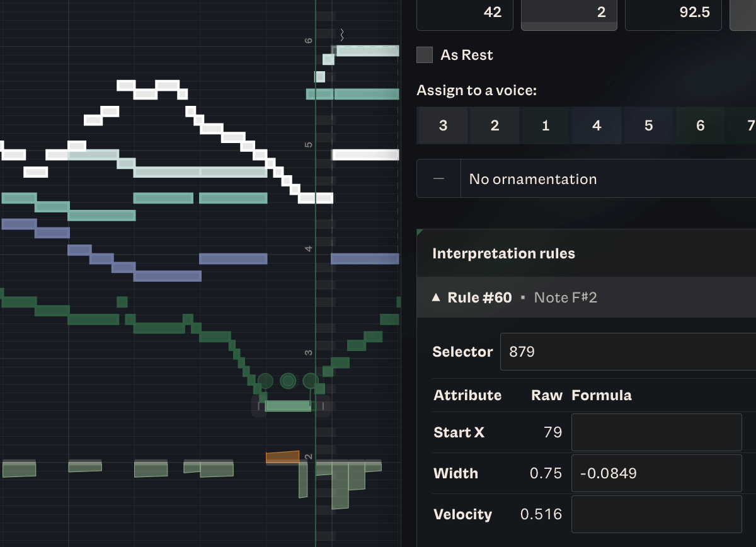Open the No ornamentation dropdown

coord(605,179)
